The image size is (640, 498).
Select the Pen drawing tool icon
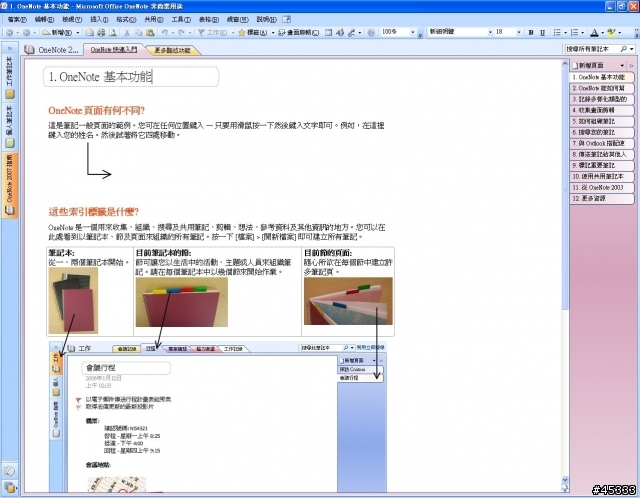[x=351, y=32]
